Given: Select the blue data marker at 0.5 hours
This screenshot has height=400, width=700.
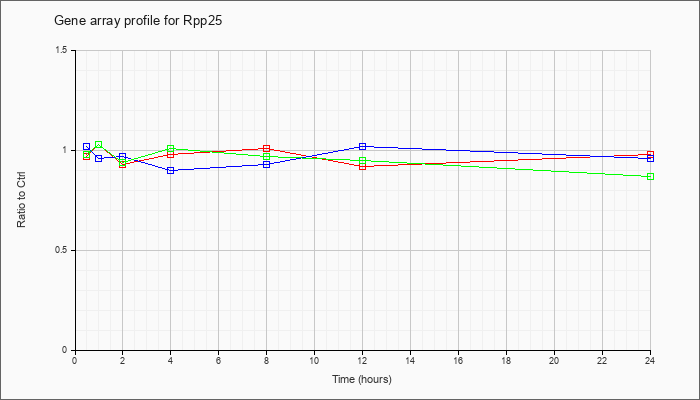Looking at the screenshot, I should coord(87,146).
